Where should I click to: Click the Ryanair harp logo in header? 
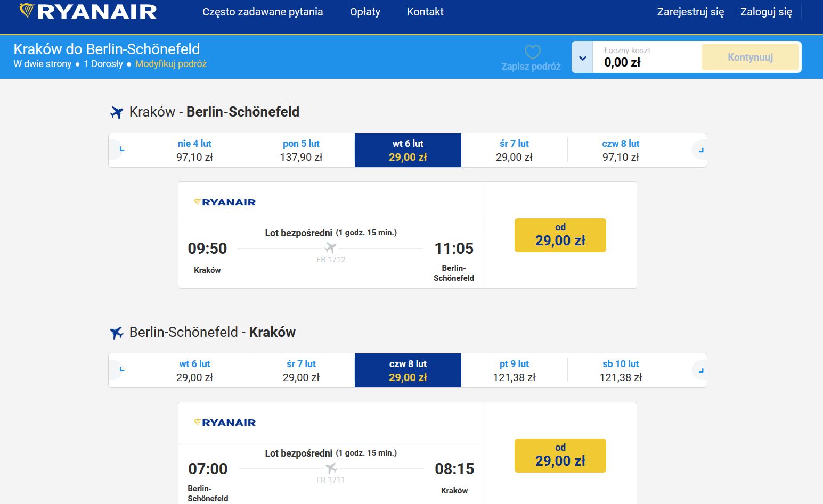pos(27,11)
